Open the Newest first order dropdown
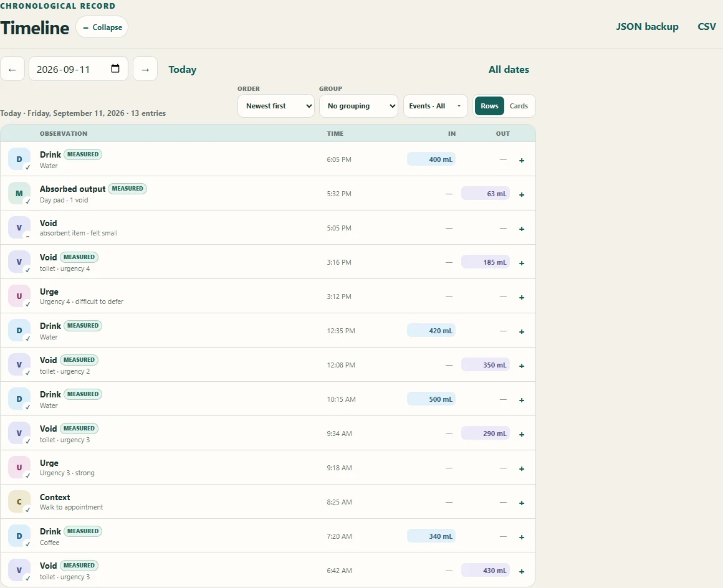The image size is (723, 588). (x=275, y=106)
